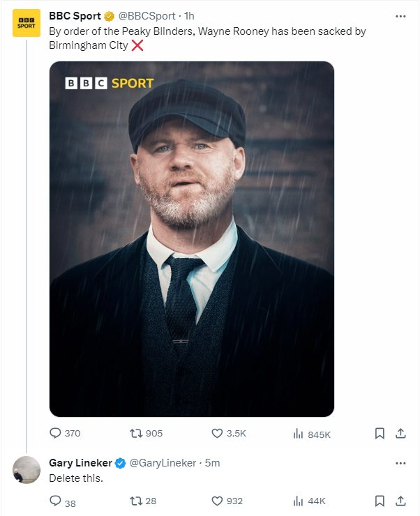Bookmark Gary Lineker's reply
This screenshot has width=420, height=516.
380,501
